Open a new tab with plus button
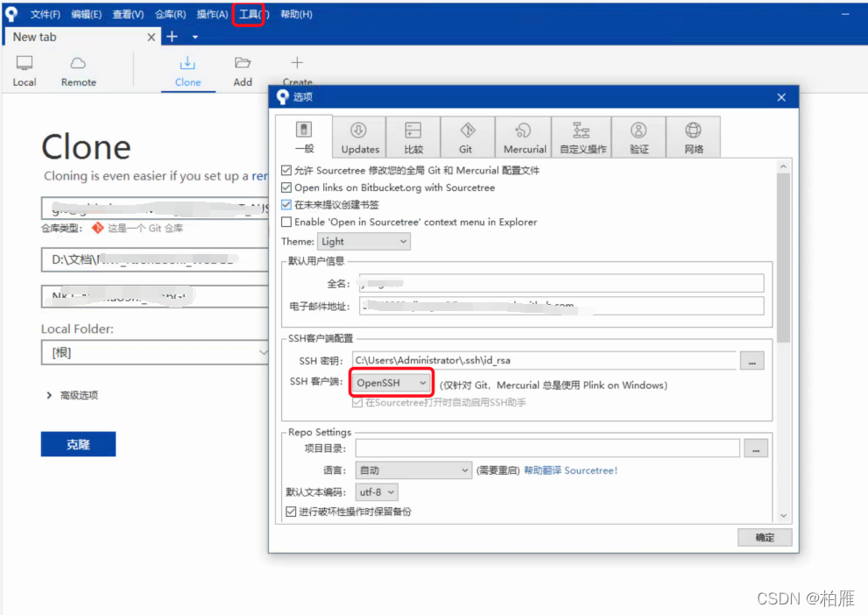The width and height of the screenshot is (868, 615). [x=173, y=37]
